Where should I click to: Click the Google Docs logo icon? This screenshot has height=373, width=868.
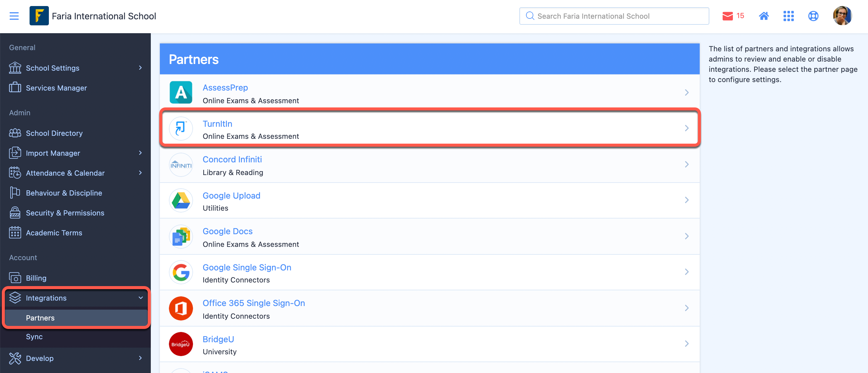pos(181,236)
